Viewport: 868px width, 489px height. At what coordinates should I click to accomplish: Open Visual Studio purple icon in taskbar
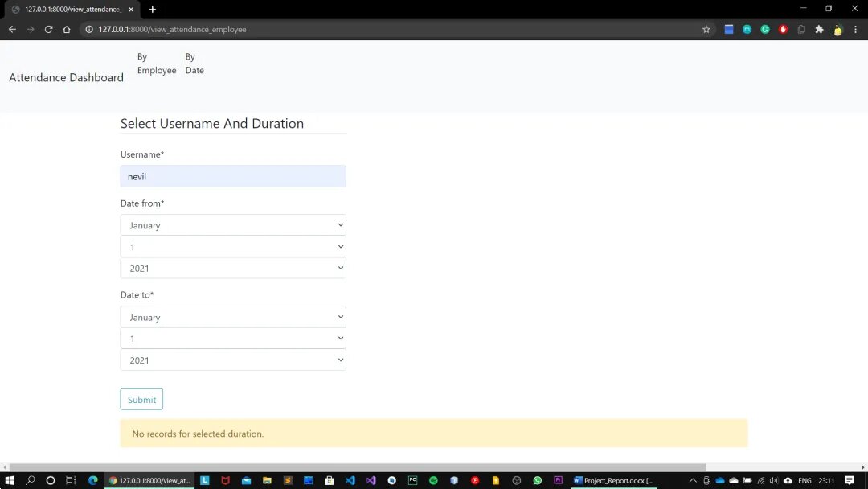[371, 480]
